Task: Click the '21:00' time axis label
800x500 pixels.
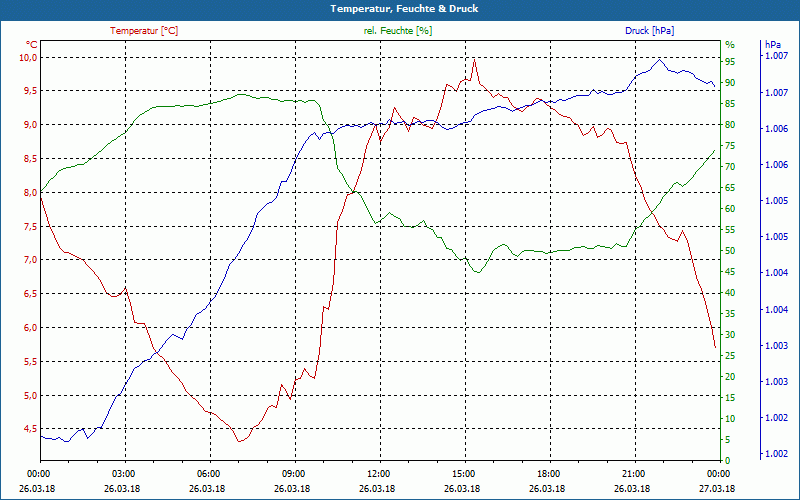Action: click(636, 473)
